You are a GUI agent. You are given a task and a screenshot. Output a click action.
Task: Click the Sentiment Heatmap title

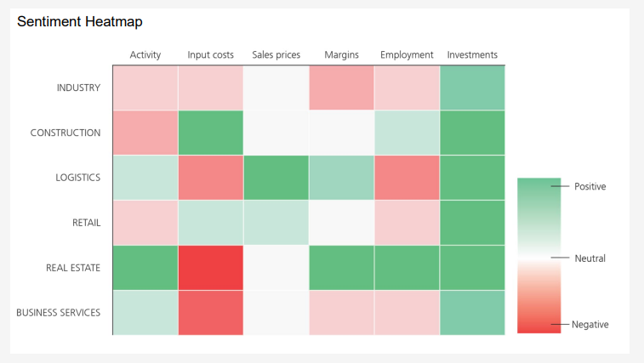(x=80, y=22)
